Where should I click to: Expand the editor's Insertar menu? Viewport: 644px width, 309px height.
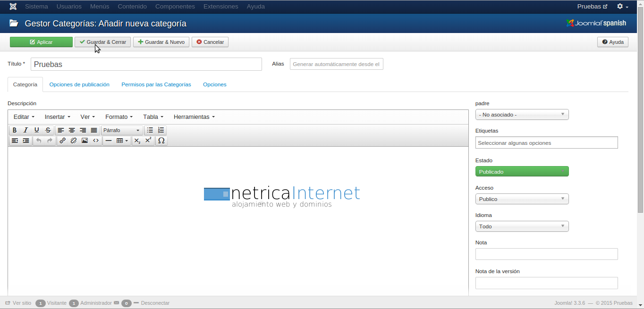coord(58,117)
